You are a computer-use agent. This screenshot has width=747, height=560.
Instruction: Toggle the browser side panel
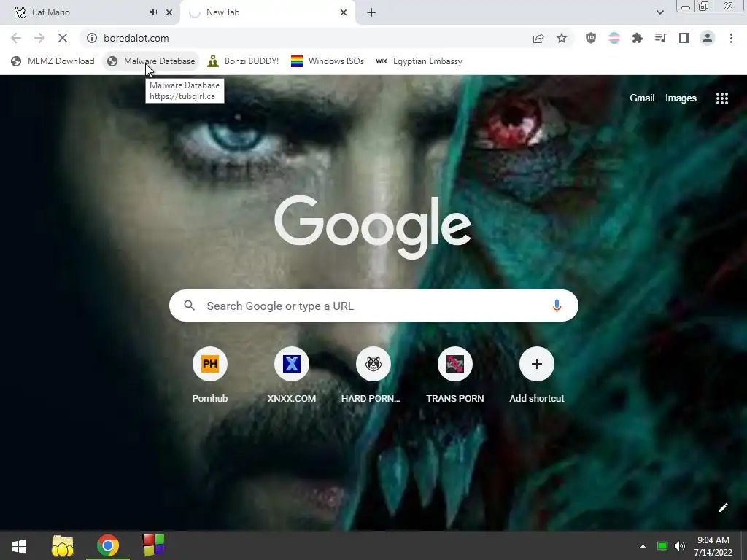click(684, 38)
